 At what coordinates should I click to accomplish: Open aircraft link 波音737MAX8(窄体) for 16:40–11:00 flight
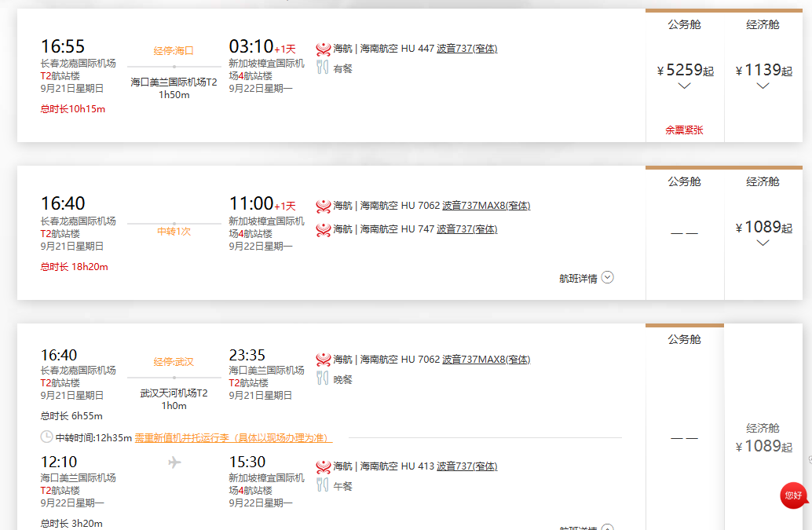click(x=486, y=206)
